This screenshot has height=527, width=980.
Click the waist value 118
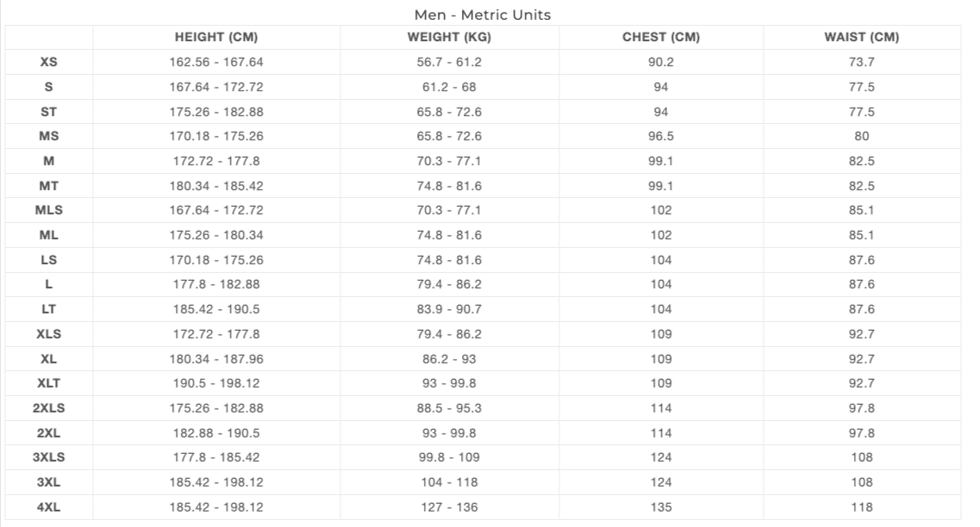[862, 507]
